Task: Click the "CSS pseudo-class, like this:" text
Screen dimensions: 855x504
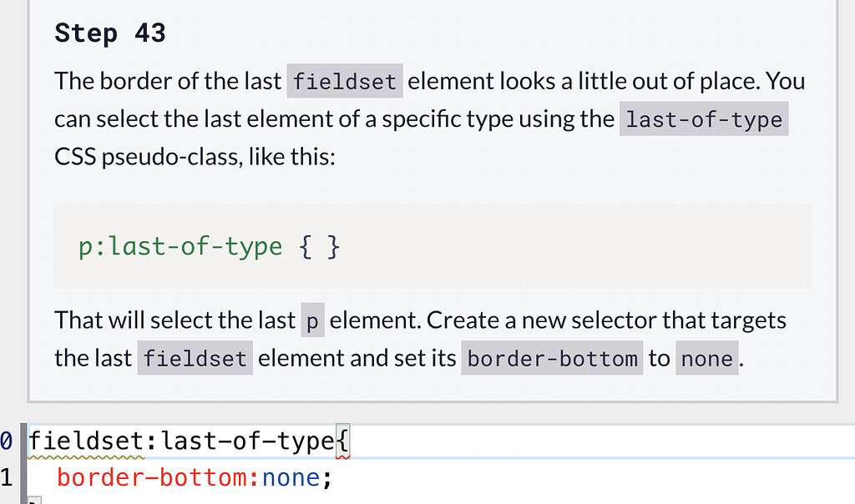Action: point(194,156)
